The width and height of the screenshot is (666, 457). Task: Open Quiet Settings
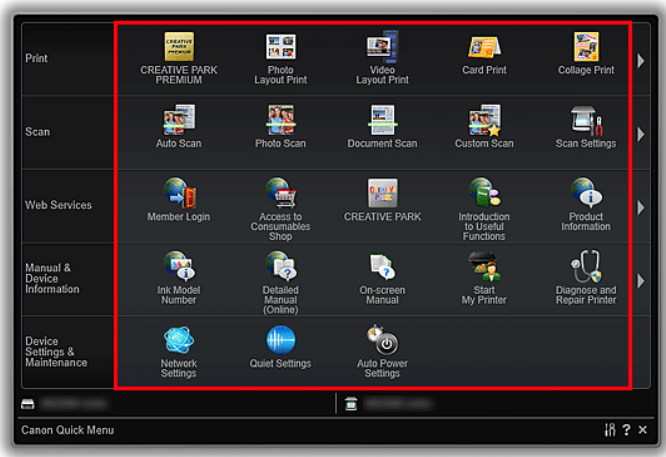pyautogui.click(x=280, y=341)
